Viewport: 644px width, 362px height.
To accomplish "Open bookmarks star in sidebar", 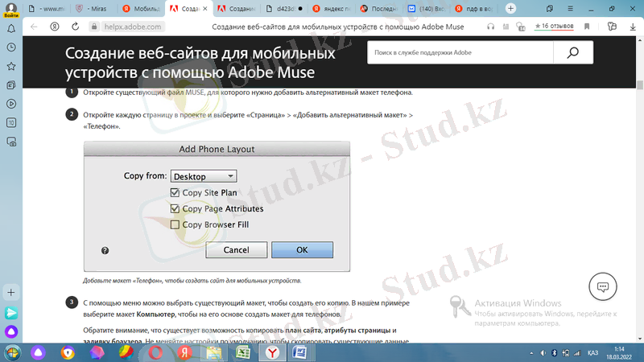I will point(11,66).
